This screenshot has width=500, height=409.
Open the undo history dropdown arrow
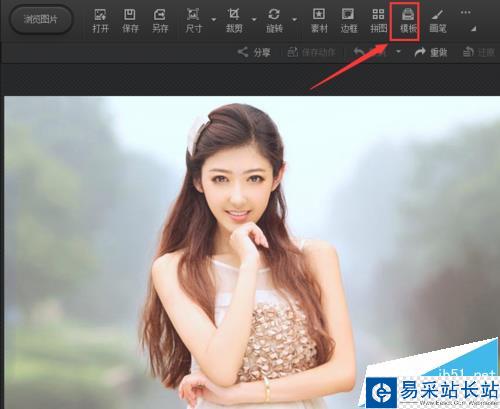click(398, 52)
